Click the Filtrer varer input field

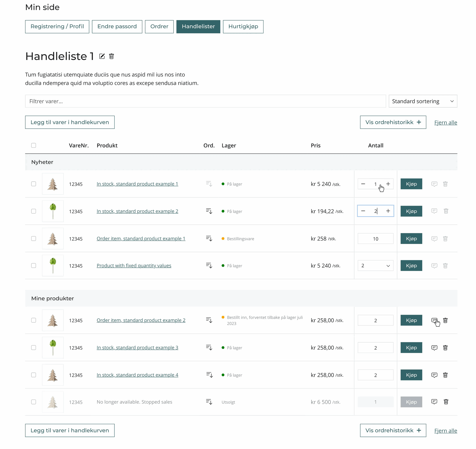pyautogui.click(x=205, y=101)
